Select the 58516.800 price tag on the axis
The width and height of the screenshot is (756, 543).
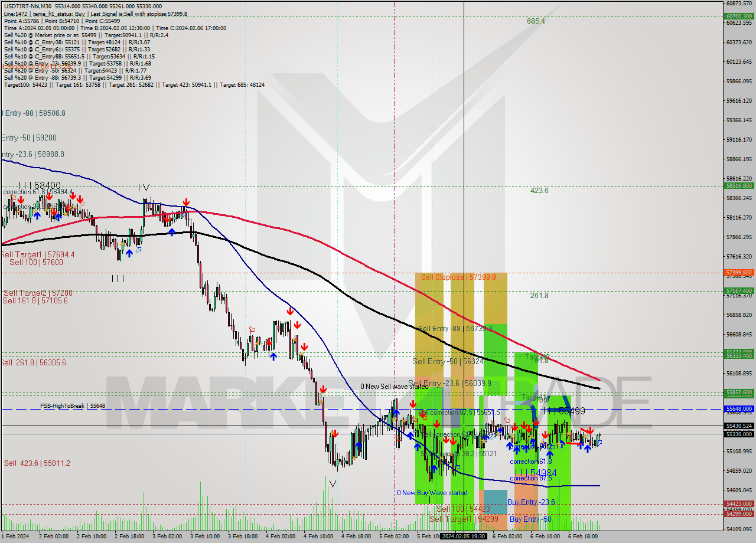739,185
